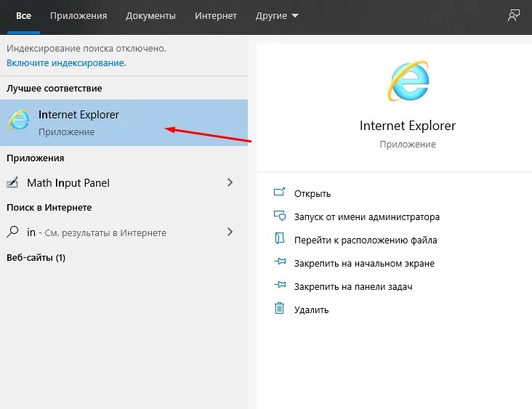Choose Перейти к расположению файла

(x=366, y=240)
